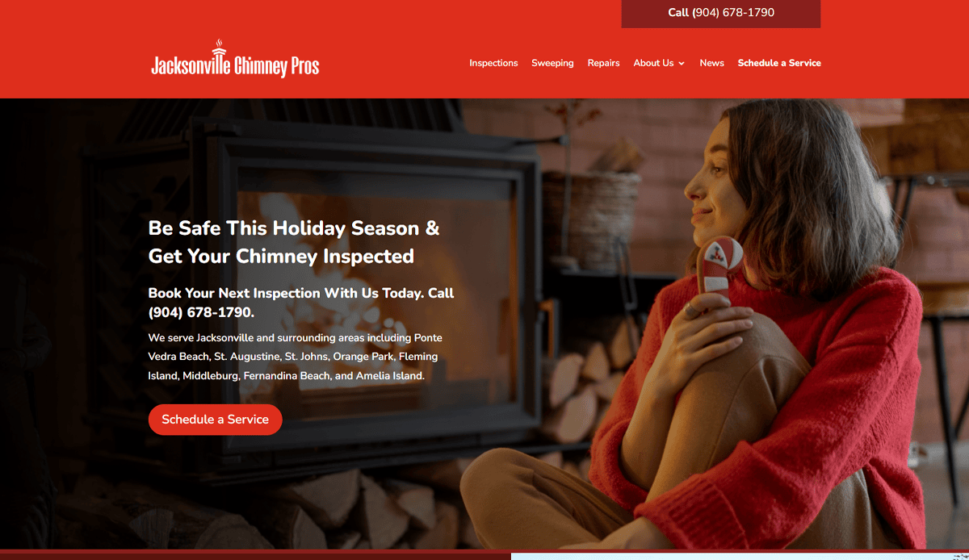Click the chimney smoke icon above the logo
This screenshot has width=969, height=560.
pyautogui.click(x=219, y=45)
